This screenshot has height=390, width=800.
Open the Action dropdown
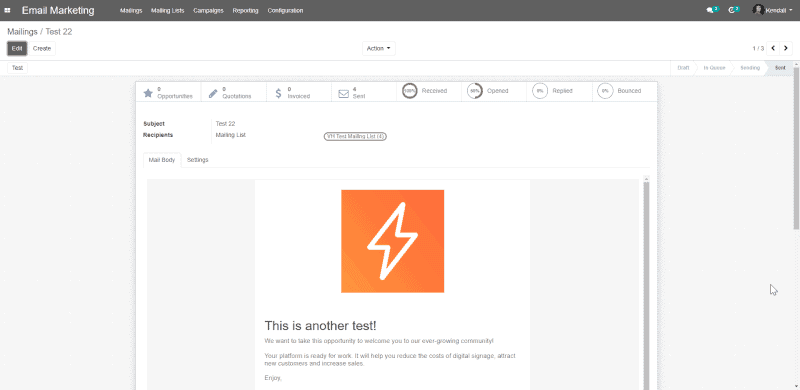(379, 48)
